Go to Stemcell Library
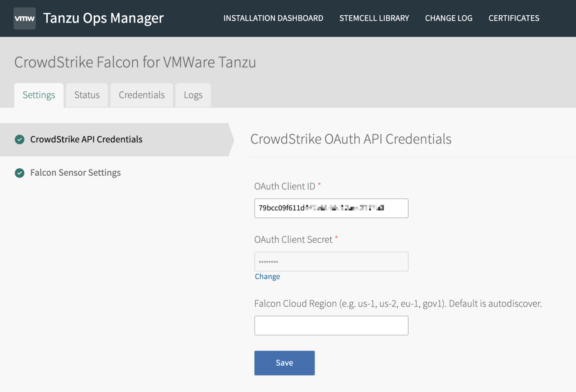Image resolution: width=576 pixels, height=392 pixels. point(374,18)
